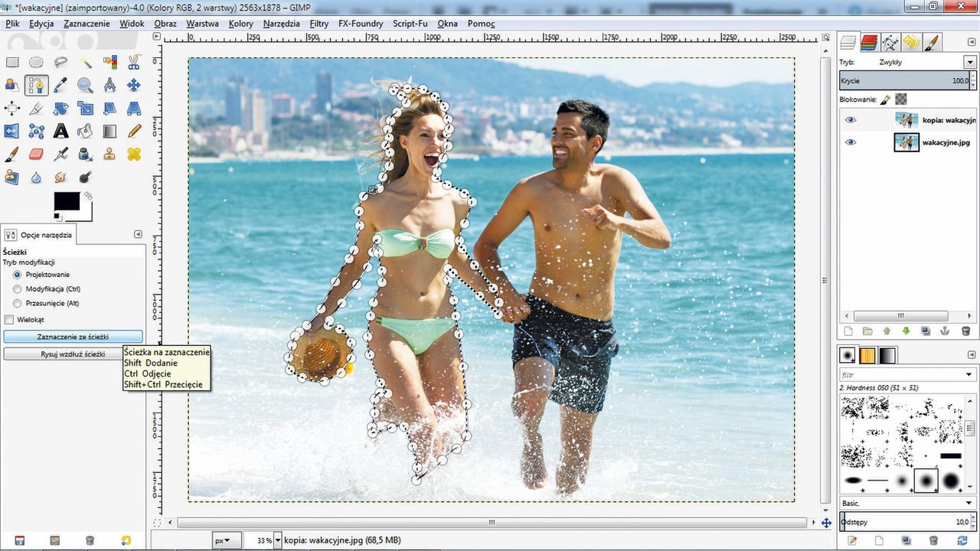Screen dimensions: 980x551
Task: Swap foreground and background colors arrow
Action: (88, 197)
